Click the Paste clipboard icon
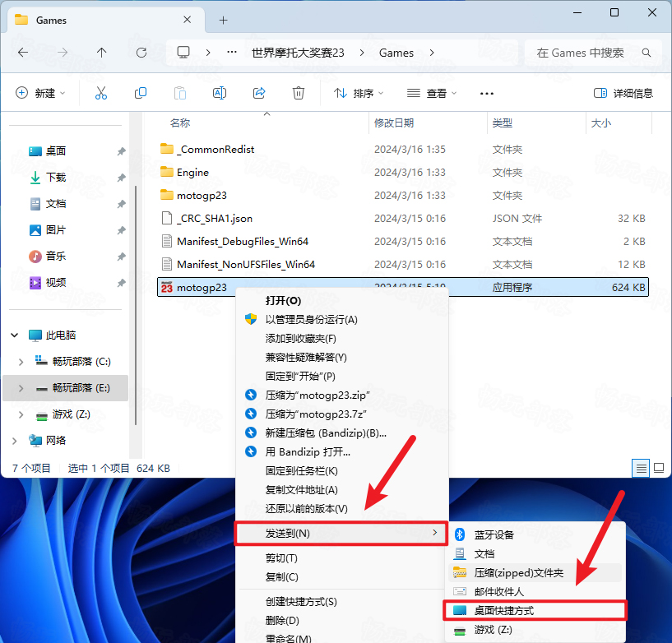Screen dimensions: 672x643 [x=180, y=93]
